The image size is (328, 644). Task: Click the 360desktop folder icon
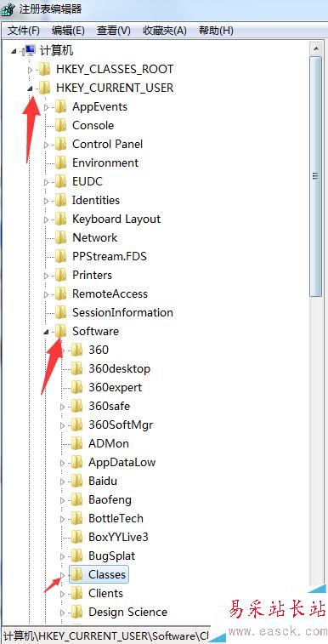coord(76,368)
